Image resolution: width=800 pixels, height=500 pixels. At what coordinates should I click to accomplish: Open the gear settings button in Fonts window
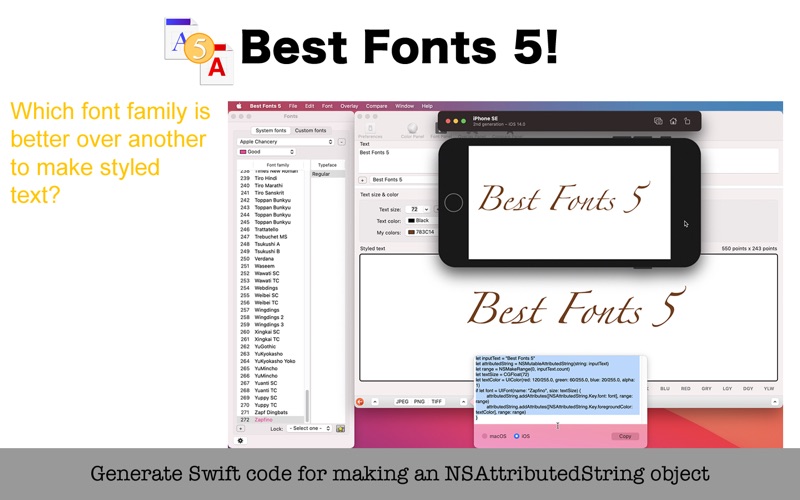pyautogui.click(x=241, y=440)
